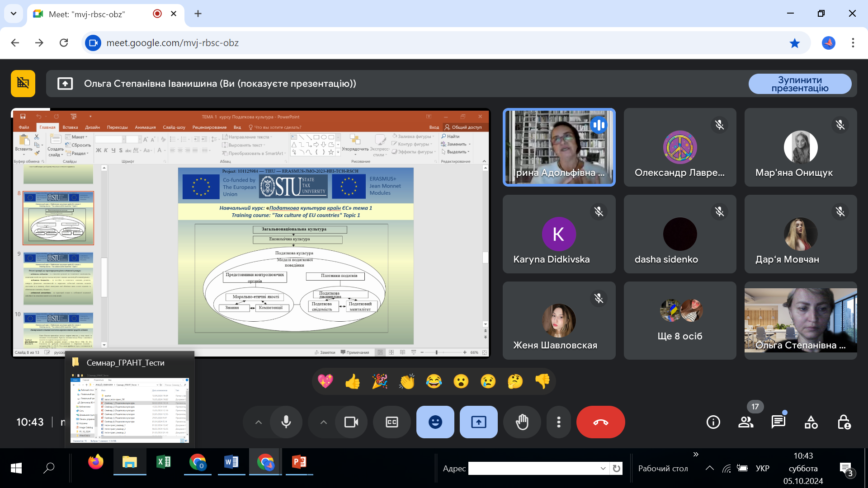Screen dimensions: 868x488
Task: Open Excel from the taskbar
Action: click(163, 462)
